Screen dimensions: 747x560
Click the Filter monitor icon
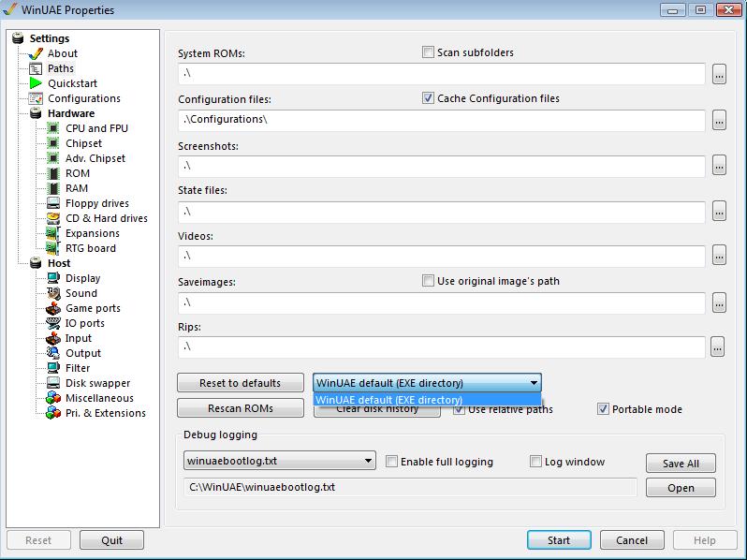(x=53, y=368)
